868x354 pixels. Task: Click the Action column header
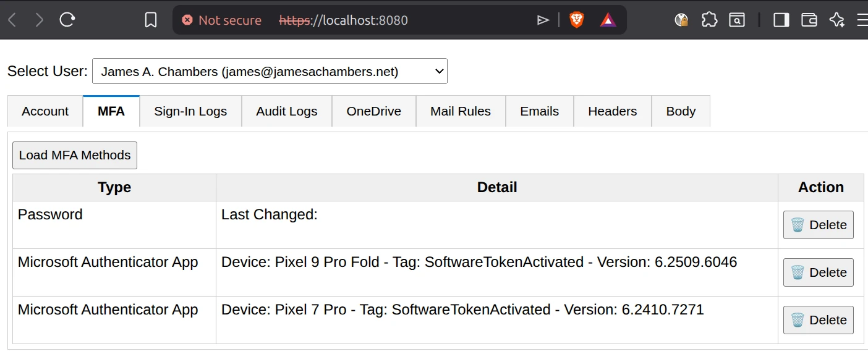point(821,187)
